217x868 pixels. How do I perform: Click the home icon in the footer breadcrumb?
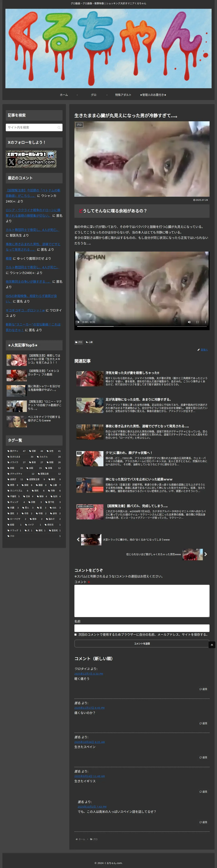pyautogui.click(x=77, y=839)
